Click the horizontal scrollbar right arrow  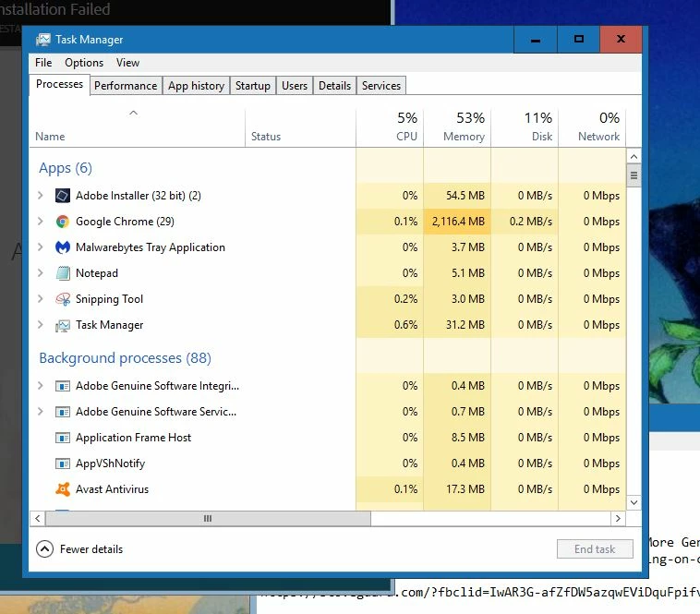(618, 519)
